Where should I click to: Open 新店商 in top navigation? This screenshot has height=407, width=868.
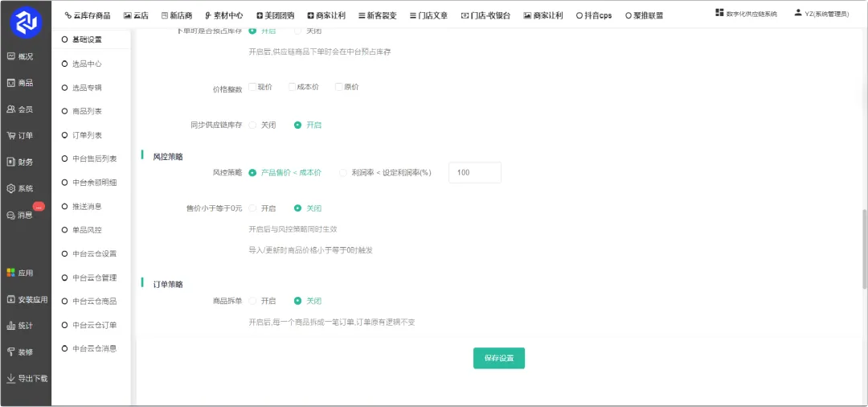coord(178,15)
